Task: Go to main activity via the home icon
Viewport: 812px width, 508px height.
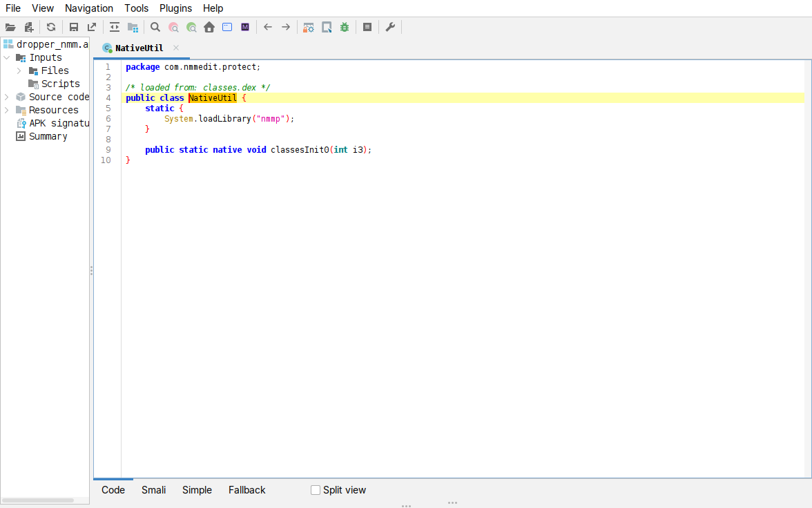Action: point(209,28)
